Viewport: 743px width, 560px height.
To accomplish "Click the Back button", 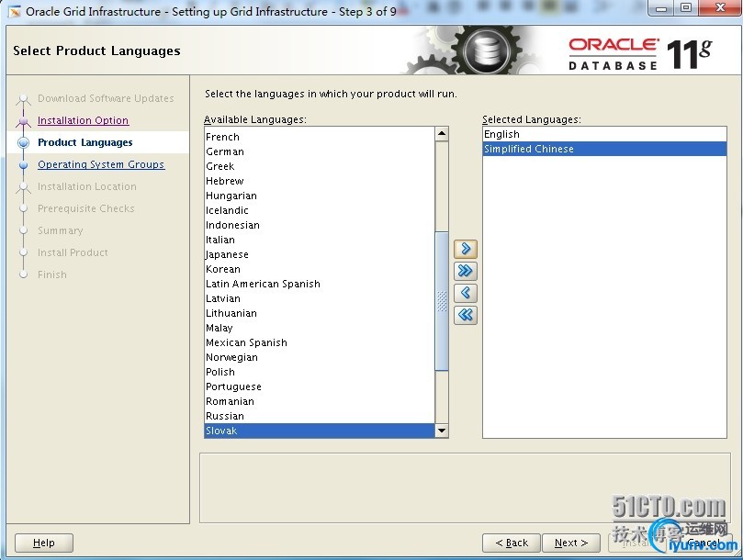I will click(512, 543).
